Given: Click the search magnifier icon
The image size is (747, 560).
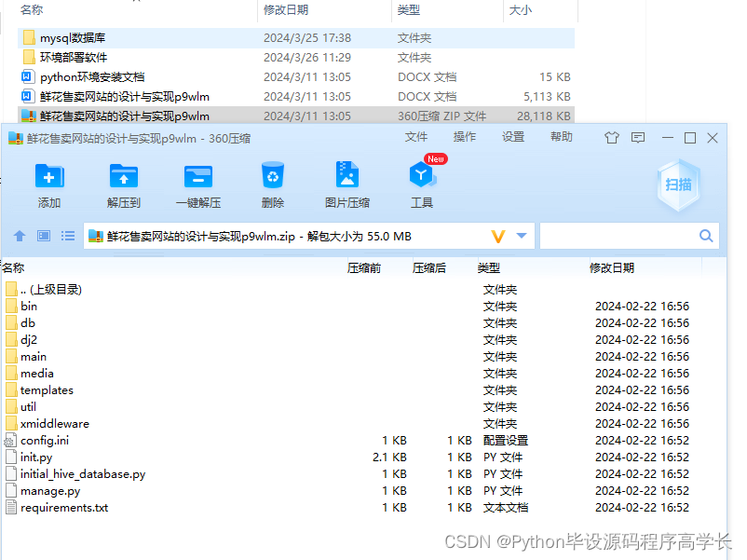Looking at the screenshot, I should 706,236.
